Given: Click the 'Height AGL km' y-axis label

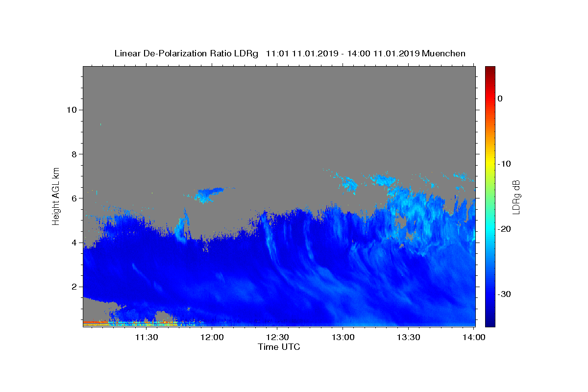Looking at the screenshot, I should [x=56, y=196].
